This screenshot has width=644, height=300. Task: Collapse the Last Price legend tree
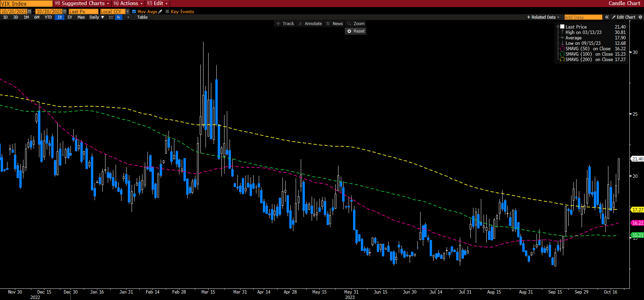click(x=558, y=26)
